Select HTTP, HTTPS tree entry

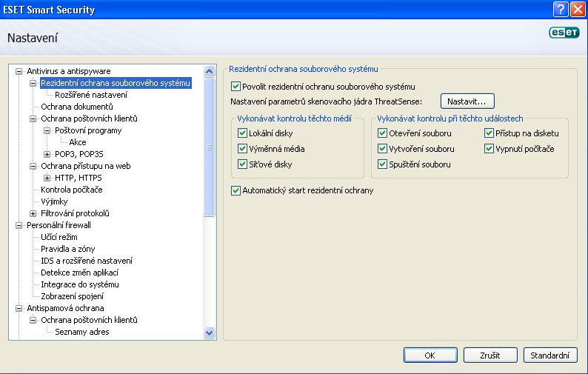tap(78, 178)
